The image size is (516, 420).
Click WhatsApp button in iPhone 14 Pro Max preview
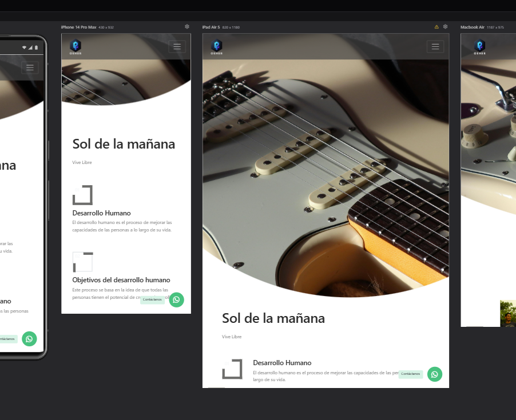tap(176, 300)
